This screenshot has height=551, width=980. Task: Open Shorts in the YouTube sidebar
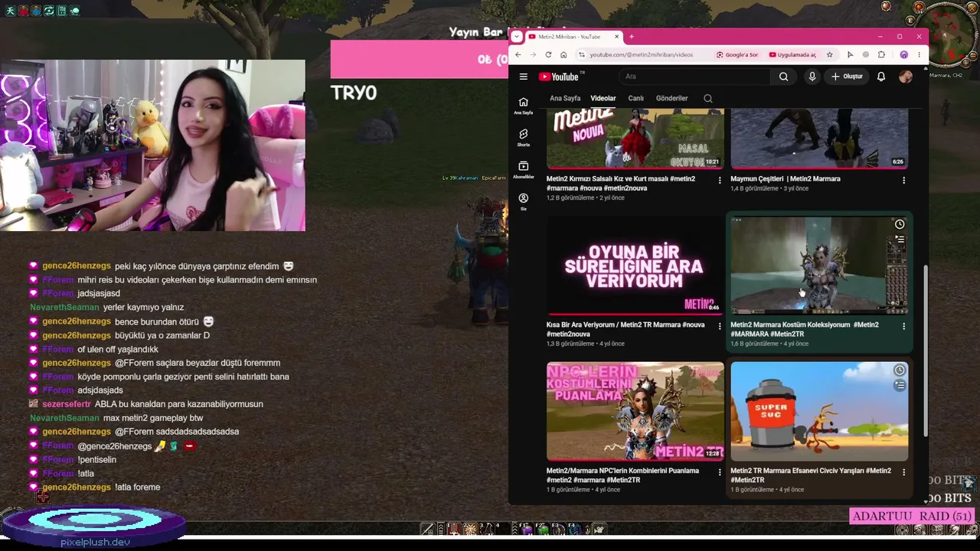[x=524, y=138]
